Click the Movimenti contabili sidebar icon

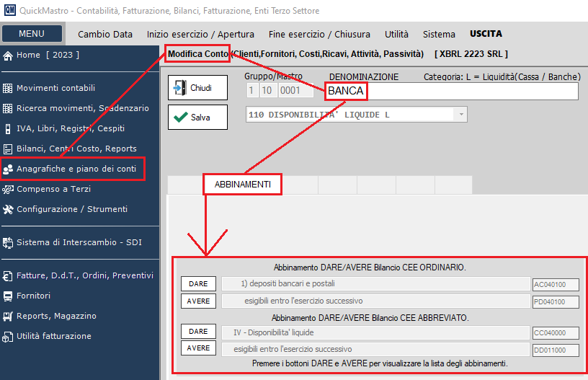8,89
